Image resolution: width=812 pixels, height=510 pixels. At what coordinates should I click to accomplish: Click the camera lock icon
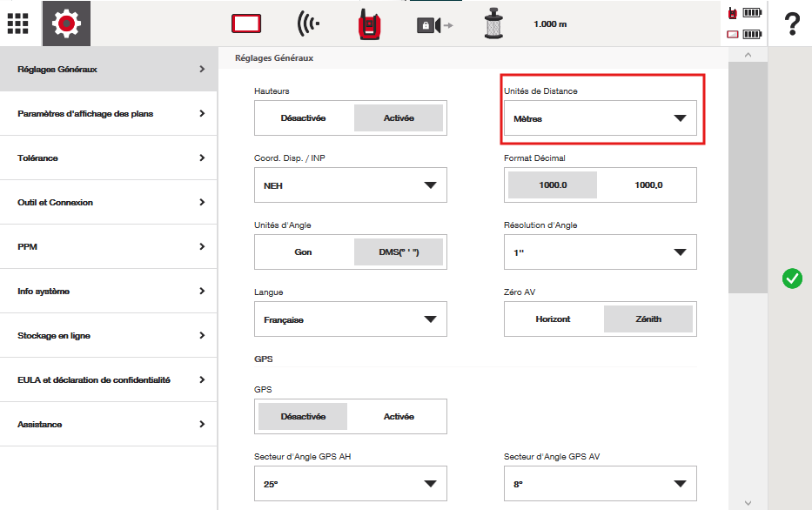pos(433,25)
